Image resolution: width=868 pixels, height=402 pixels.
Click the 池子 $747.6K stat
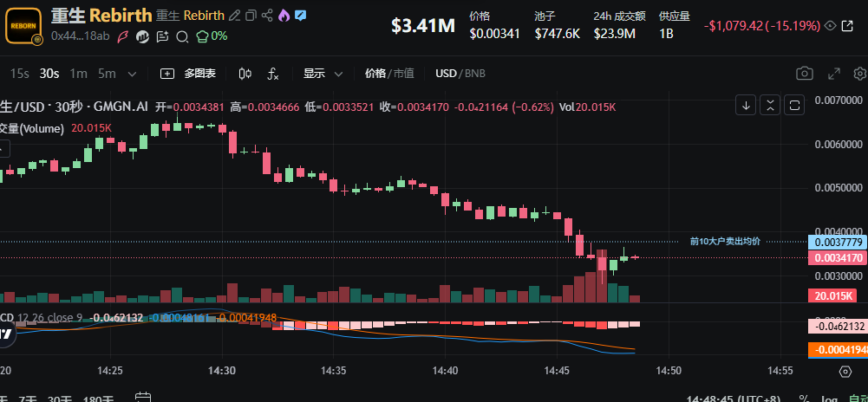click(557, 25)
